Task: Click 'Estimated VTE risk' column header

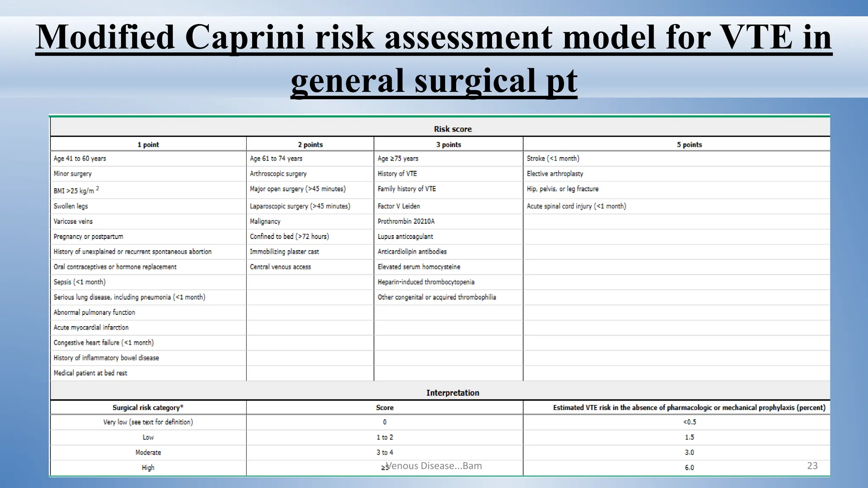Action: (x=689, y=408)
